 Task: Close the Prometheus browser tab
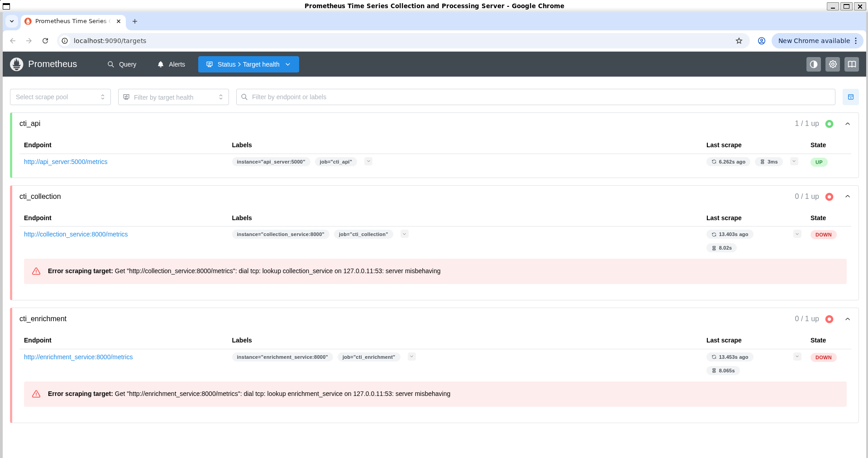(x=119, y=21)
